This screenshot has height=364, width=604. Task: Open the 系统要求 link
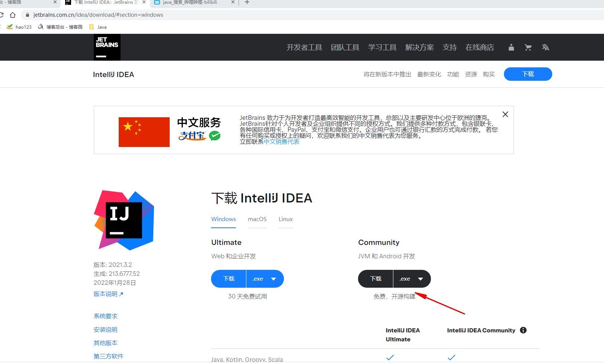[x=106, y=316]
